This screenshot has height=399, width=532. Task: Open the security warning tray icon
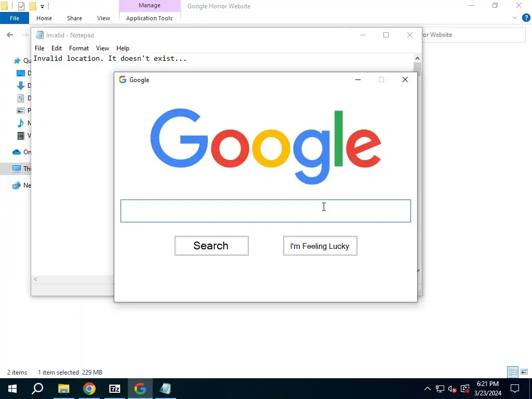pyautogui.click(x=465, y=389)
